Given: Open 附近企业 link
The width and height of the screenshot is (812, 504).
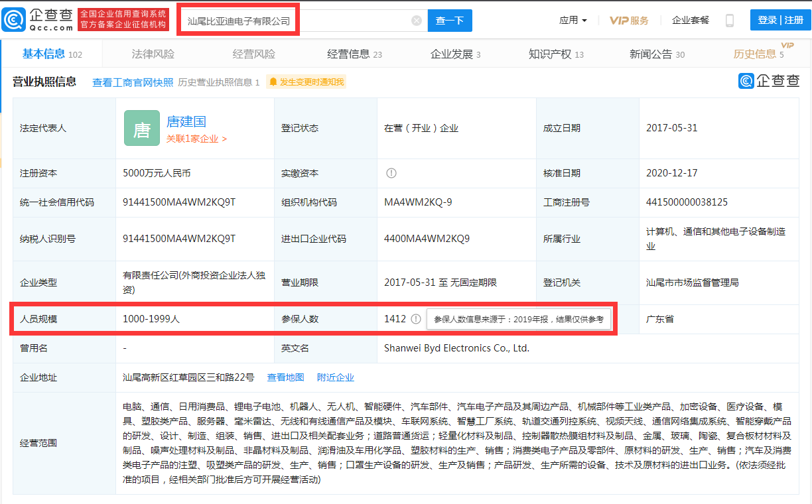Looking at the screenshot, I should click(336, 377).
